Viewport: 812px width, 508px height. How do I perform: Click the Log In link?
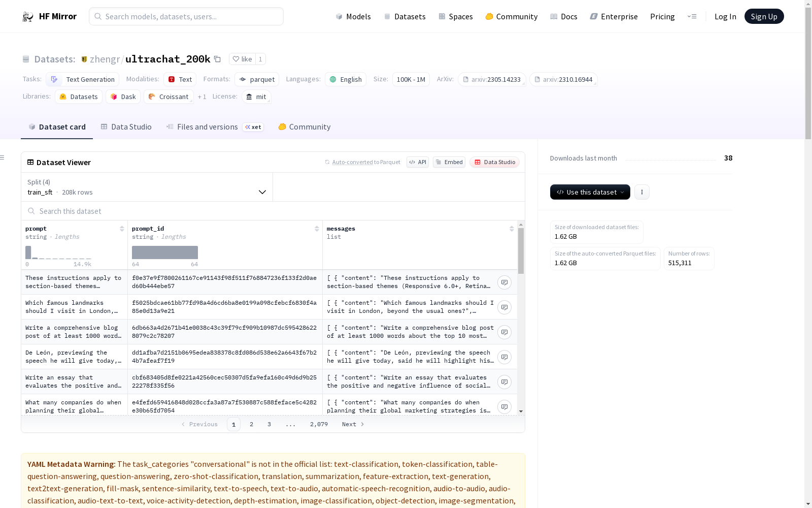point(725,17)
